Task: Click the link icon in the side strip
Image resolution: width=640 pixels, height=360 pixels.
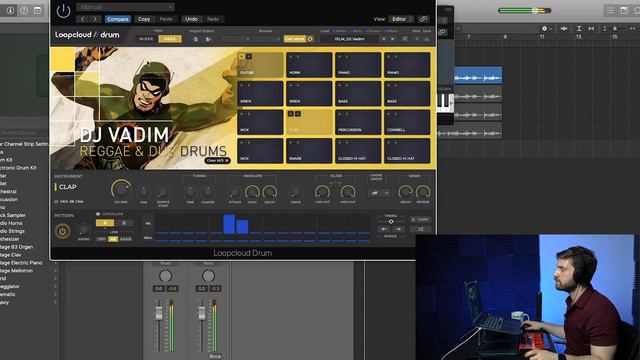Action: coord(442,32)
